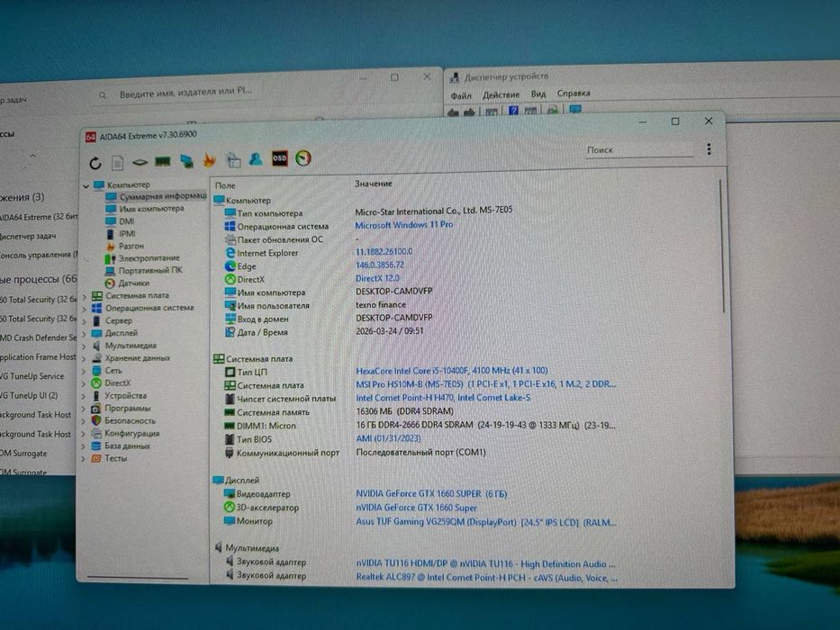
Task: Open the 'NVIDIA GeForce GTX 1660 SUPER (6 ГБ)' link
Action: point(431,494)
